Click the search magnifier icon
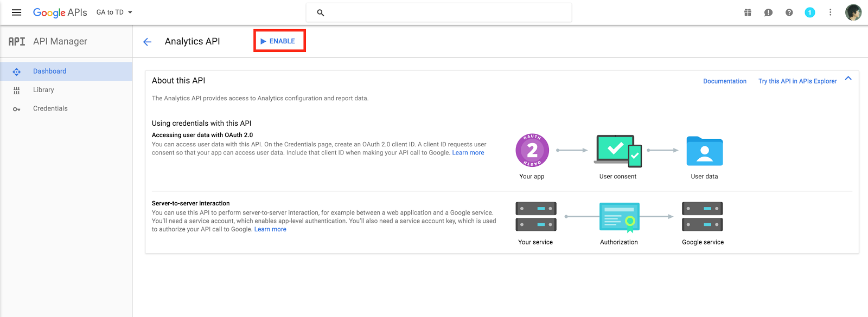This screenshot has height=317, width=868. [321, 12]
